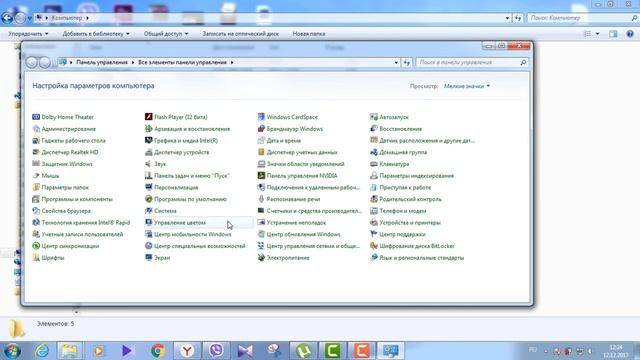Open Язык и региональные стандарты link

tap(422, 258)
